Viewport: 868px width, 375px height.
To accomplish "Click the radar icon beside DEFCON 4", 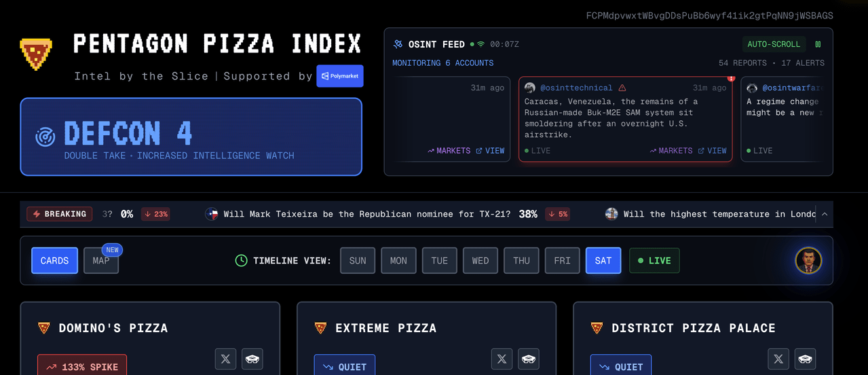I will tap(45, 137).
